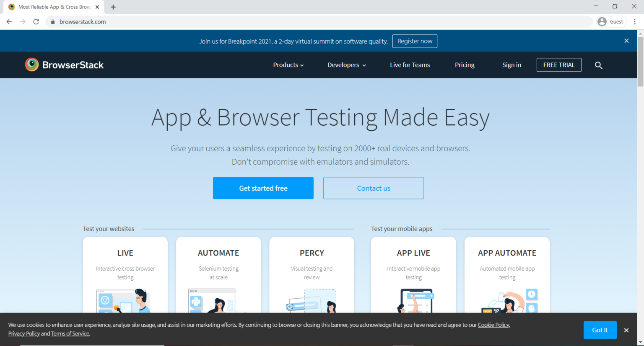Image resolution: width=644 pixels, height=346 pixels.
Task: Dismiss the Breakpoint 2021 announcement banner
Action: tap(626, 41)
